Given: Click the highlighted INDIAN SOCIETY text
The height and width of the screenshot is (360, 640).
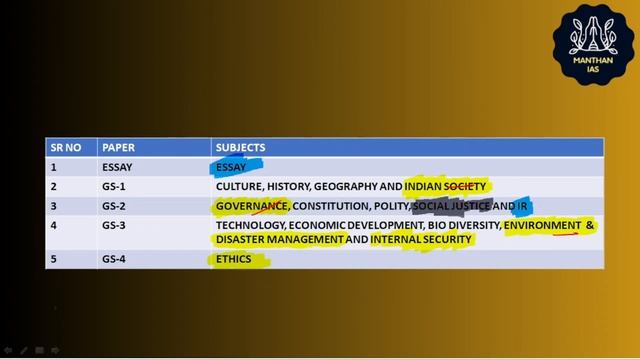Looking at the screenshot, I should point(445,187).
